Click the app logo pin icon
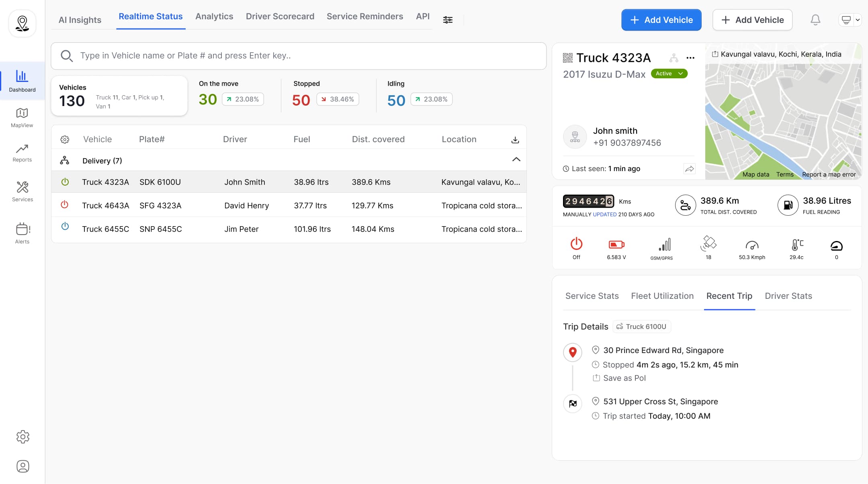 click(x=22, y=24)
